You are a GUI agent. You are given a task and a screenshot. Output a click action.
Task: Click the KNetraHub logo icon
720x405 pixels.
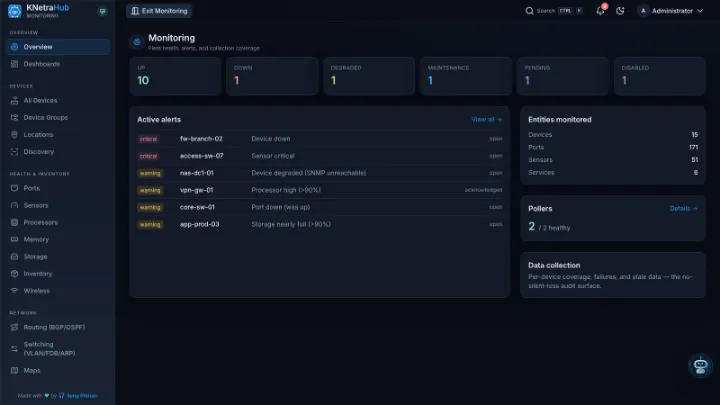coord(15,11)
